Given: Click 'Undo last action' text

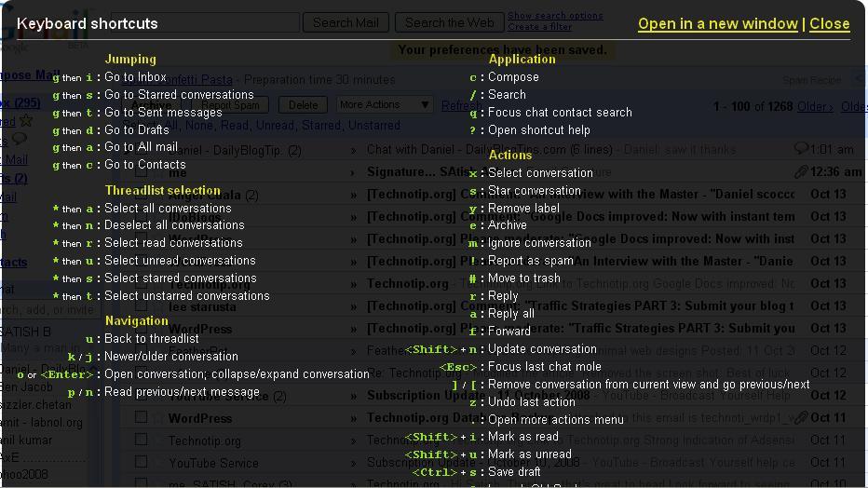Looking at the screenshot, I should click(x=532, y=402).
